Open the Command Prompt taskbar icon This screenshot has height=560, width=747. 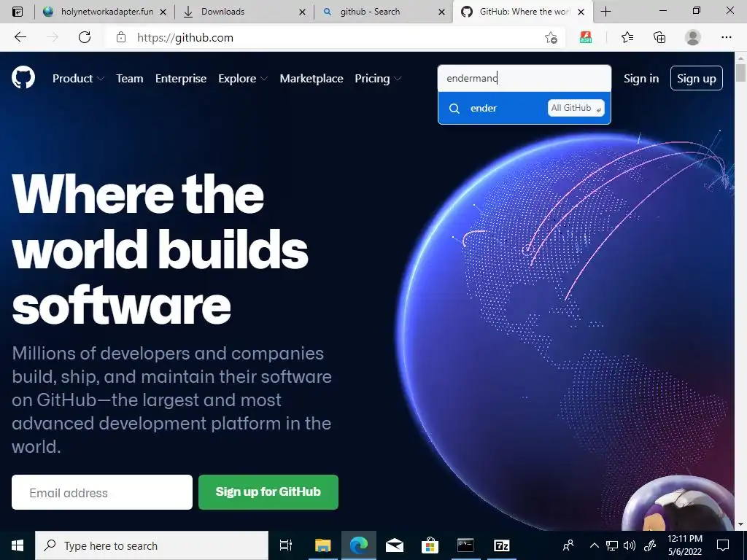(465, 545)
